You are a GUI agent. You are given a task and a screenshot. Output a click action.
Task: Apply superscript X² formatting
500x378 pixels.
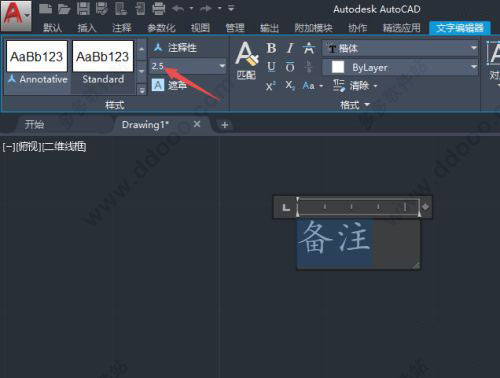(x=271, y=86)
